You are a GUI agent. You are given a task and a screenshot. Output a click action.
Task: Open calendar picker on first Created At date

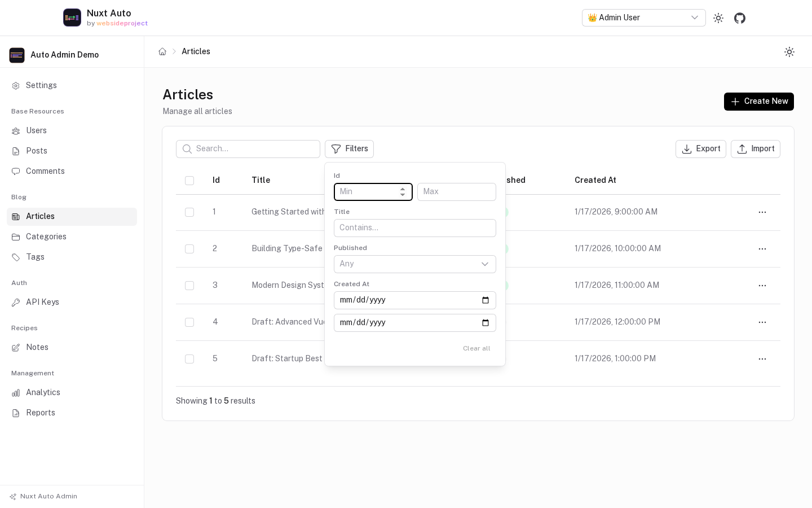(x=486, y=300)
